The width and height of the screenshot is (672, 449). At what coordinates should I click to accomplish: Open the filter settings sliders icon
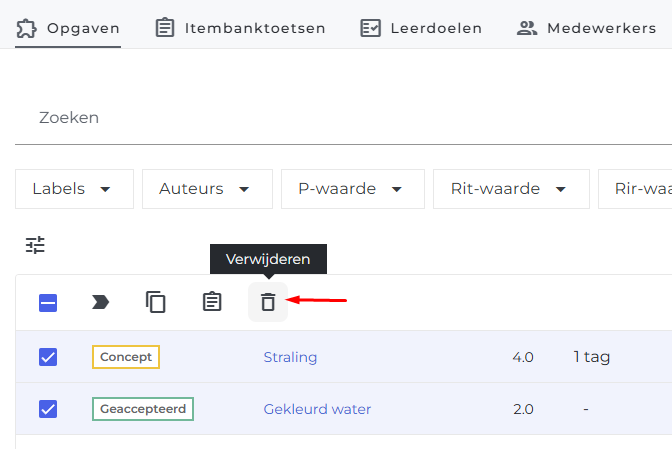click(35, 245)
